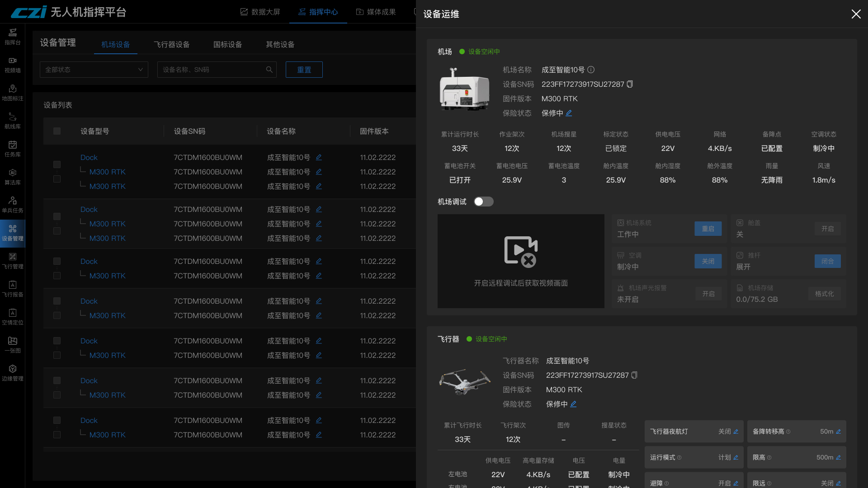Viewport: 868px width, 488px height.
Task: Click the 格式化 button for 机场存储
Action: (824, 294)
